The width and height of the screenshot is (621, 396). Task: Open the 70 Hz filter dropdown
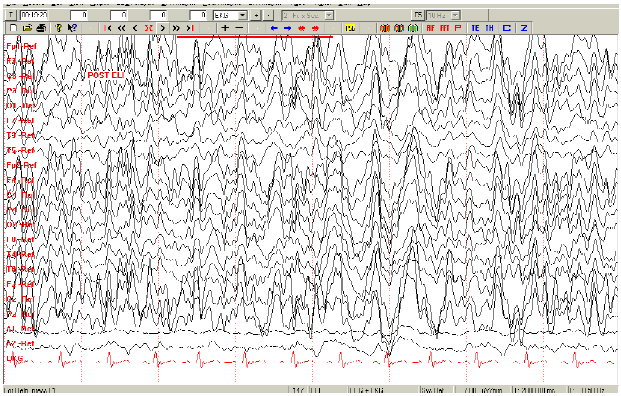click(455, 15)
